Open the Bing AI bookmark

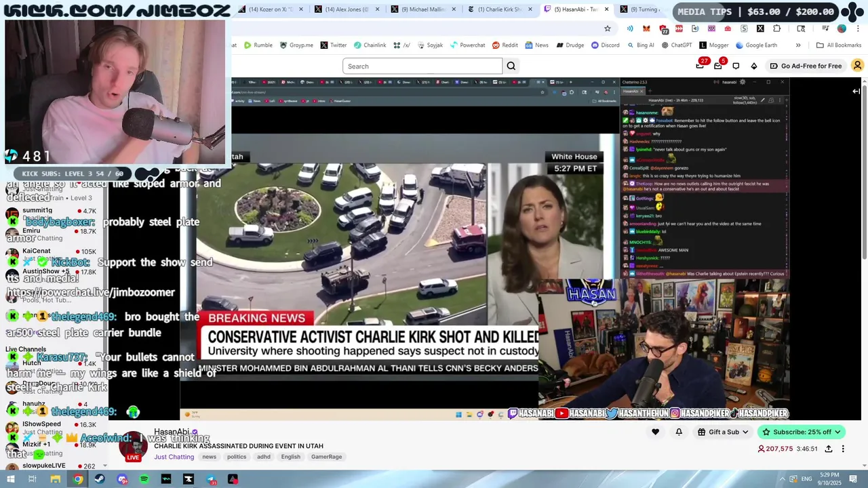[x=640, y=45]
